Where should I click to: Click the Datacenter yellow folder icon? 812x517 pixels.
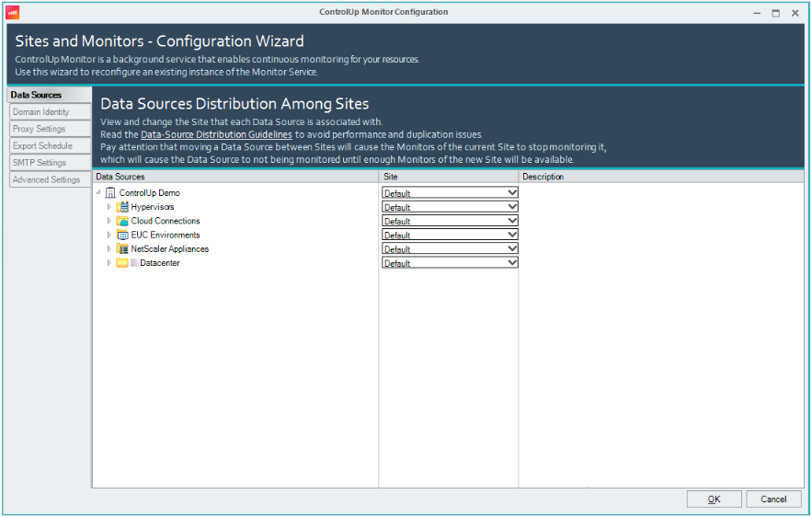[122, 263]
